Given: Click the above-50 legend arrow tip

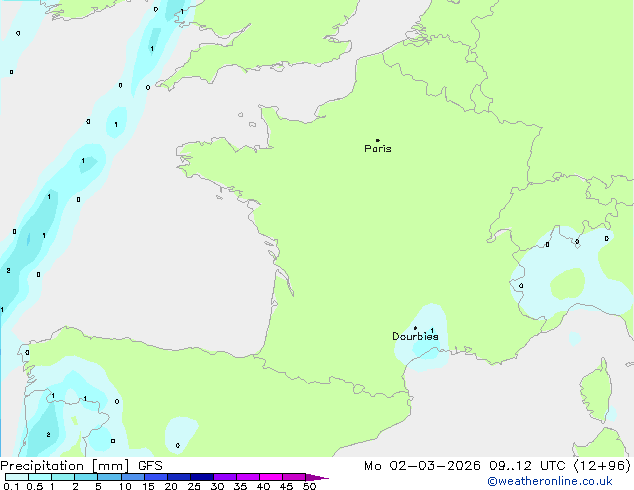Looking at the screenshot, I should click(x=317, y=477).
